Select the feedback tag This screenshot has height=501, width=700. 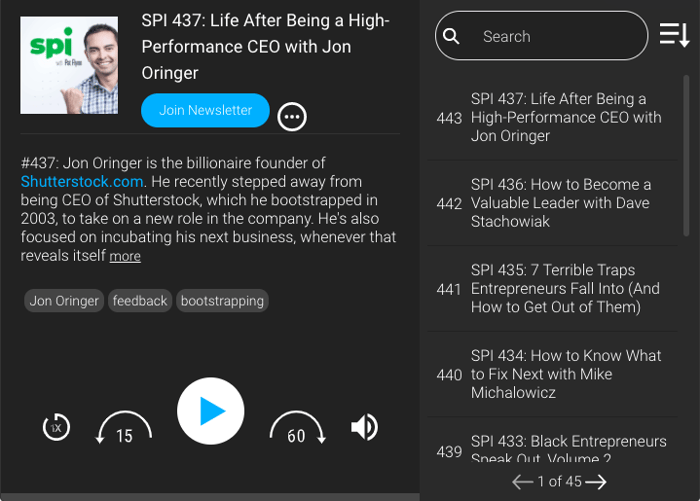coord(140,300)
